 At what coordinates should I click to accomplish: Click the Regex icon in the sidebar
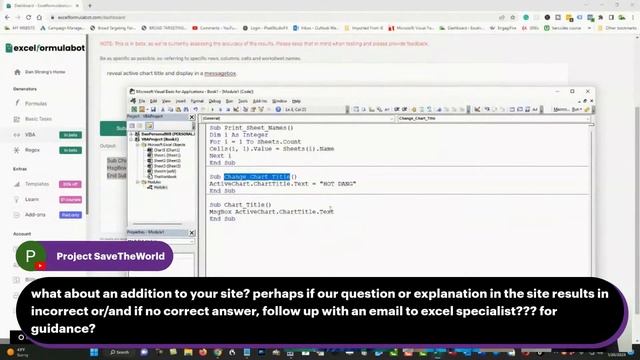coord(17,150)
